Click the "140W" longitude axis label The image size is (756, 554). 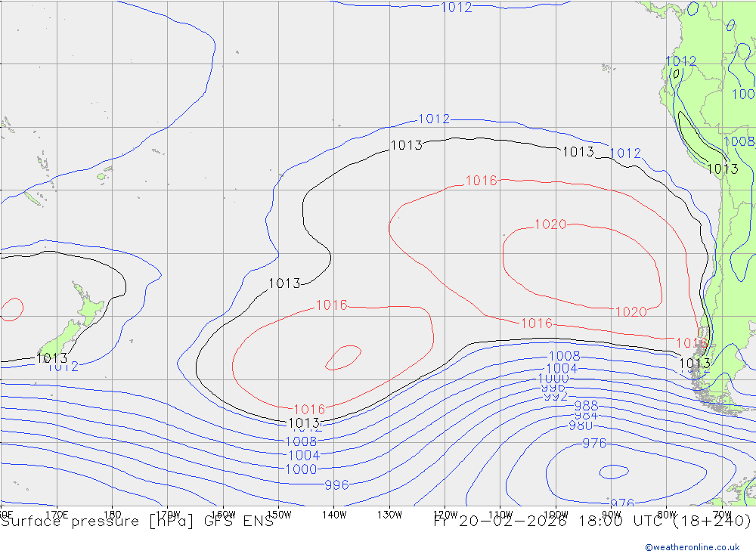334,515
